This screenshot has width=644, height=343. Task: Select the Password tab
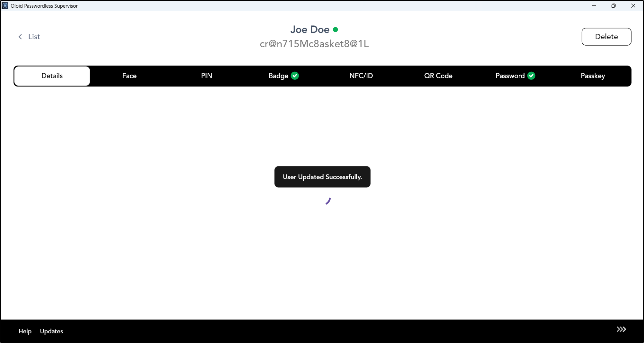tap(515, 76)
